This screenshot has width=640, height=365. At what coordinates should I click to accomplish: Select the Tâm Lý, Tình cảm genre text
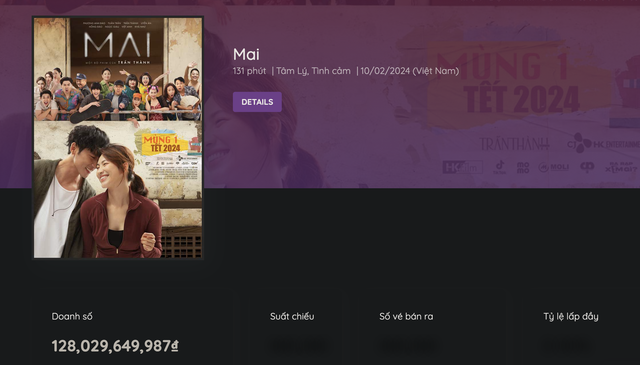313,71
